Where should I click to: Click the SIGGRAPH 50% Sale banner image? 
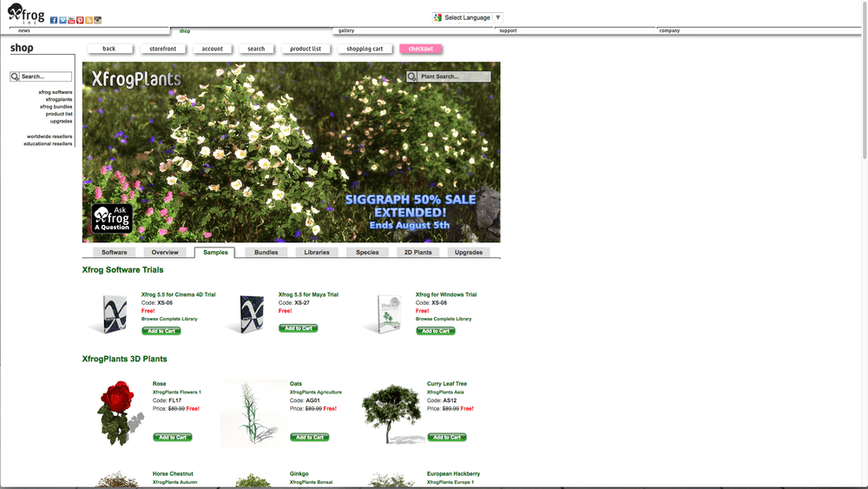point(291,152)
